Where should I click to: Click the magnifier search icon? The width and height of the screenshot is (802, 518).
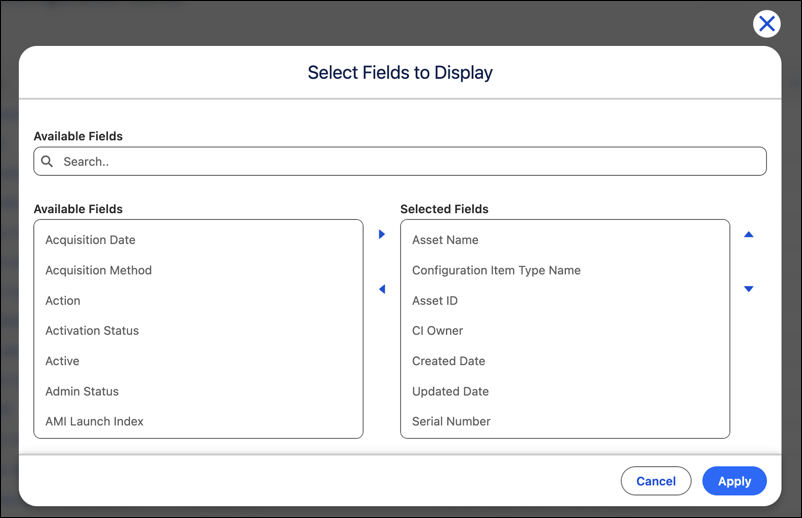coord(47,162)
